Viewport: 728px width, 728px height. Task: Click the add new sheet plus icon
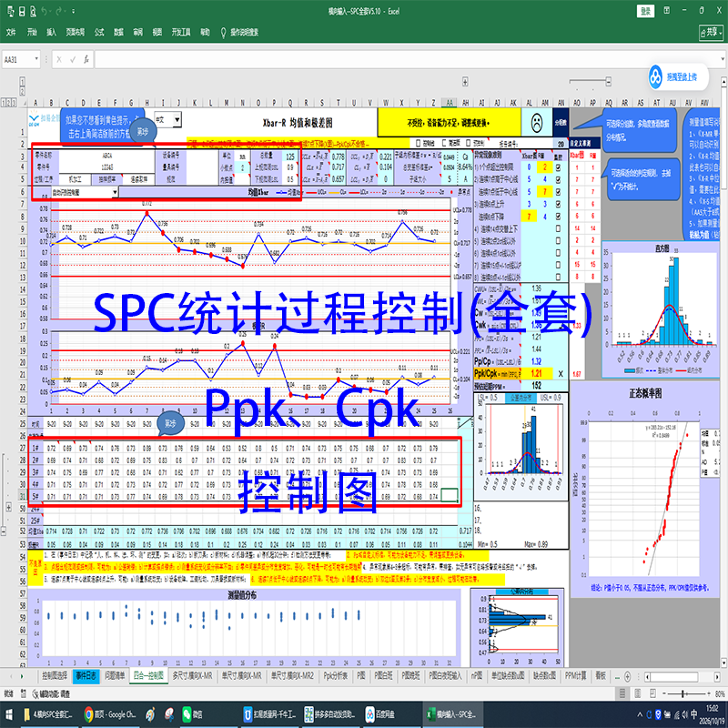pyautogui.click(x=627, y=676)
